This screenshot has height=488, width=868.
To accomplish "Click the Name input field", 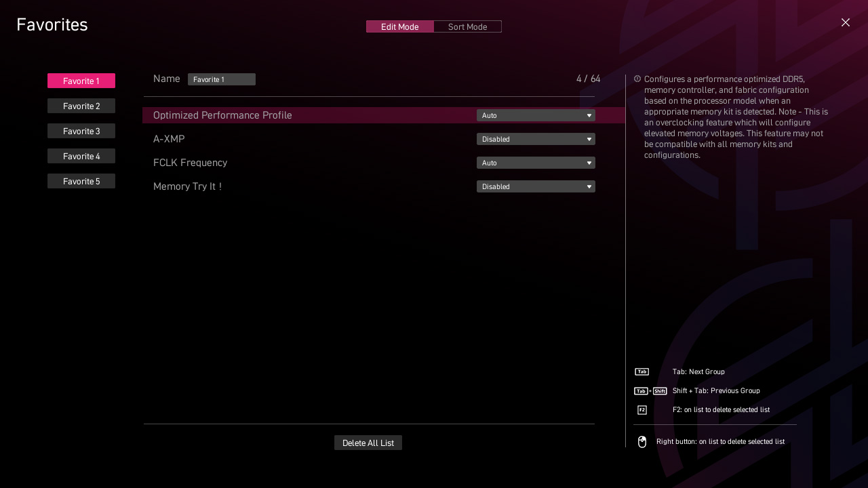I will coord(221,79).
